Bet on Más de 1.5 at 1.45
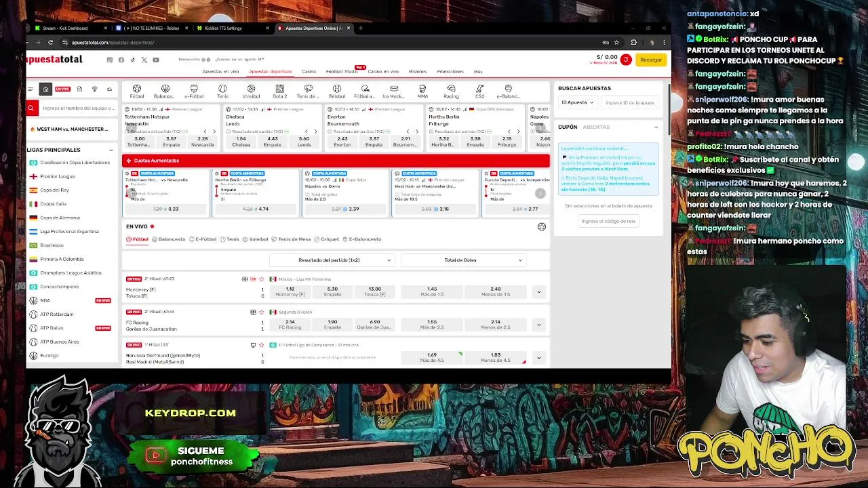The image size is (868, 488). coord(432,291)
